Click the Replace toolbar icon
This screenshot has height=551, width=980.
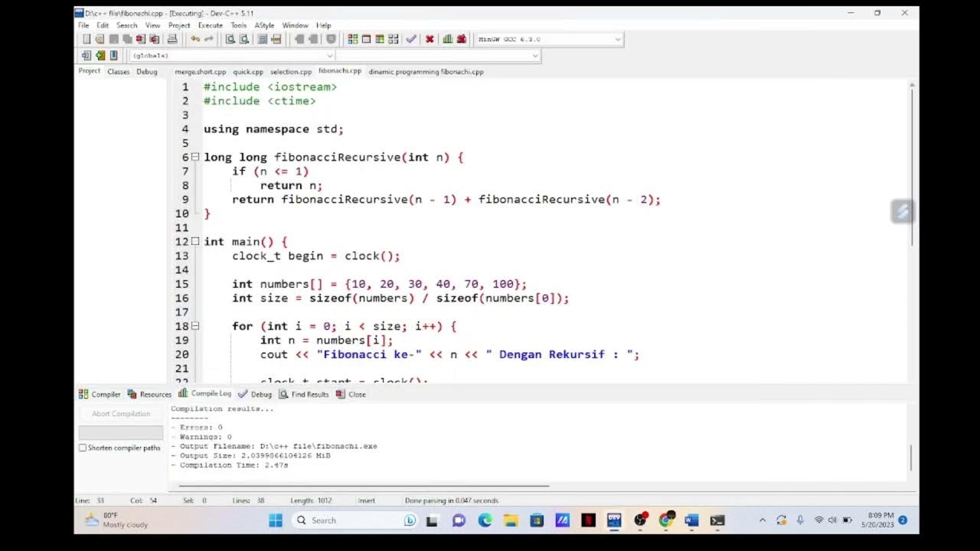[243, 39]
